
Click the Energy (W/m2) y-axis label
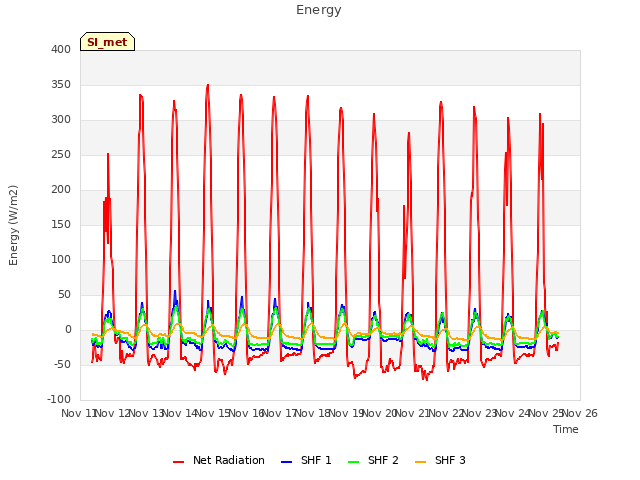point(13,225)
